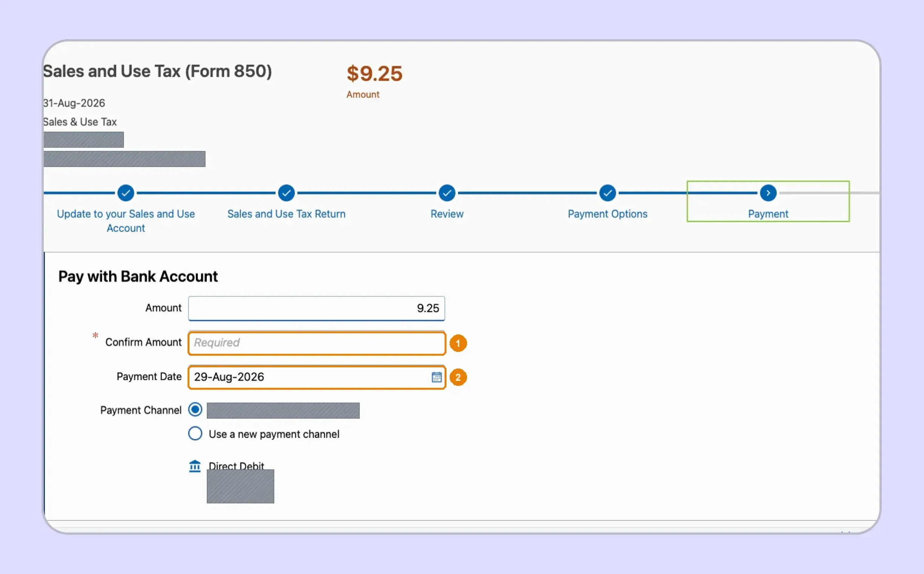
Task: Focus the Confirm Amount required field
Action: click(x=316, y=343)
